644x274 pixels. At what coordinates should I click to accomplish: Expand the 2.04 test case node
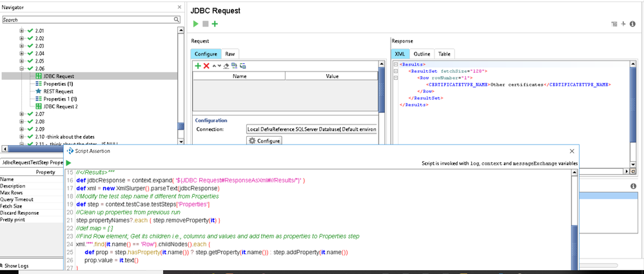tap(22, 54)
